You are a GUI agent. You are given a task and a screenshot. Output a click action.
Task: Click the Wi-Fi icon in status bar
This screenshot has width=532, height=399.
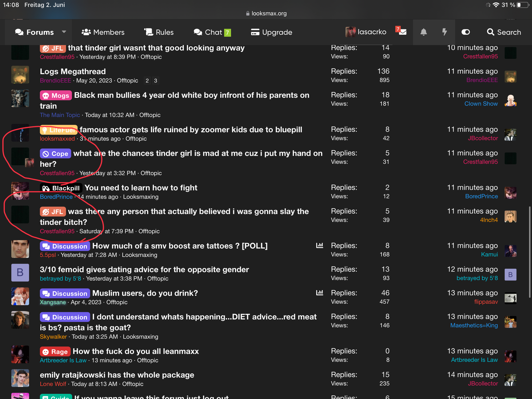[496, 5]
